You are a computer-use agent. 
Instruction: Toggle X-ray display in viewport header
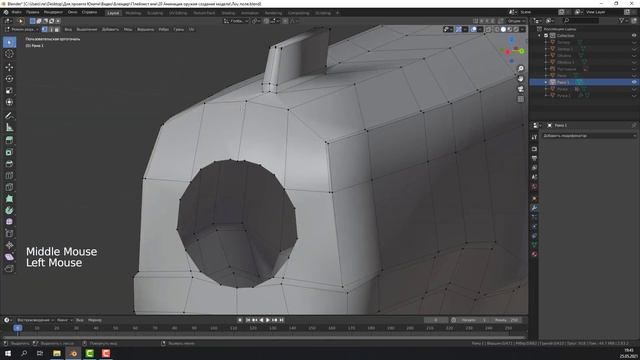point(489,29)
